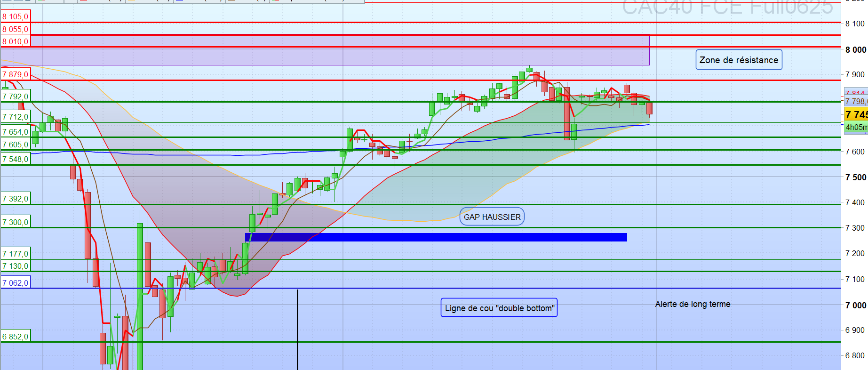Pick the 7 548,0 level label
Image resolution: width=868 pixels, height=370 pixels.
click(16, 159)
